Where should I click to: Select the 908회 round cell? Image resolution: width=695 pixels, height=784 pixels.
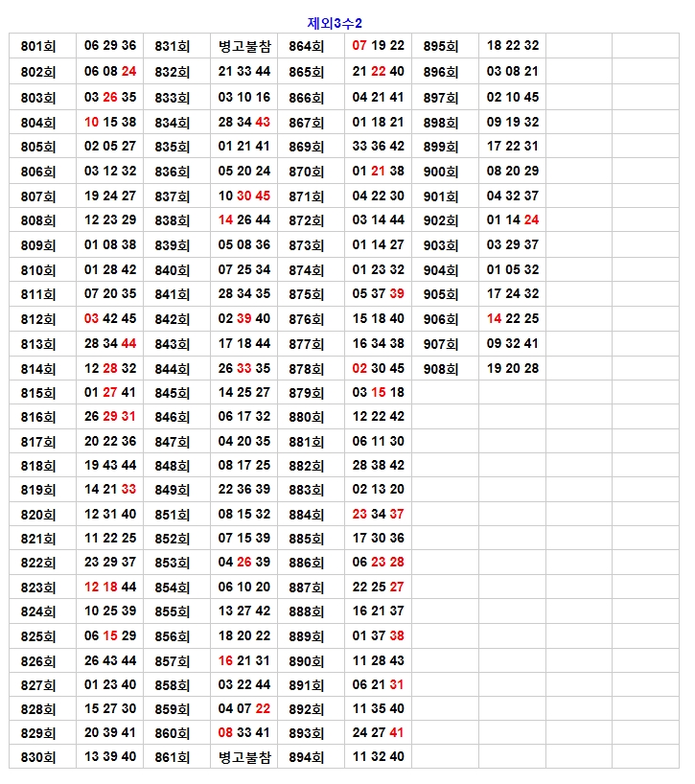(441, 369)
